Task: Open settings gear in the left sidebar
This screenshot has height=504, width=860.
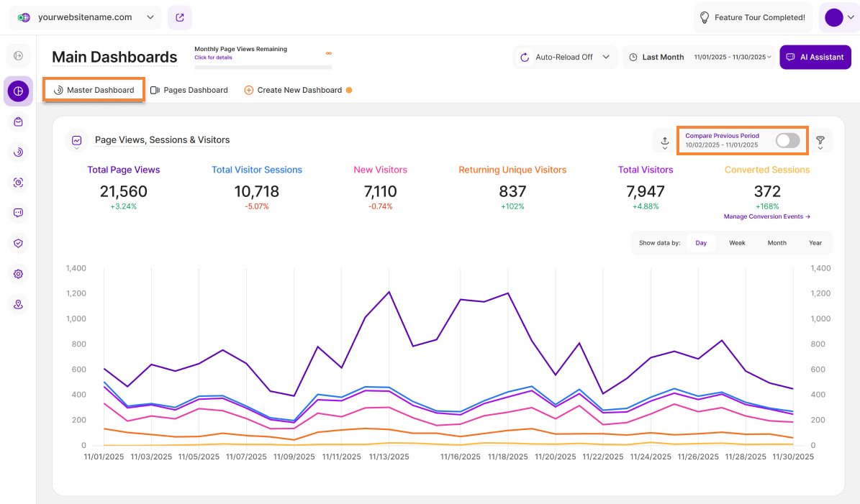Action: [x=18, y=274]
